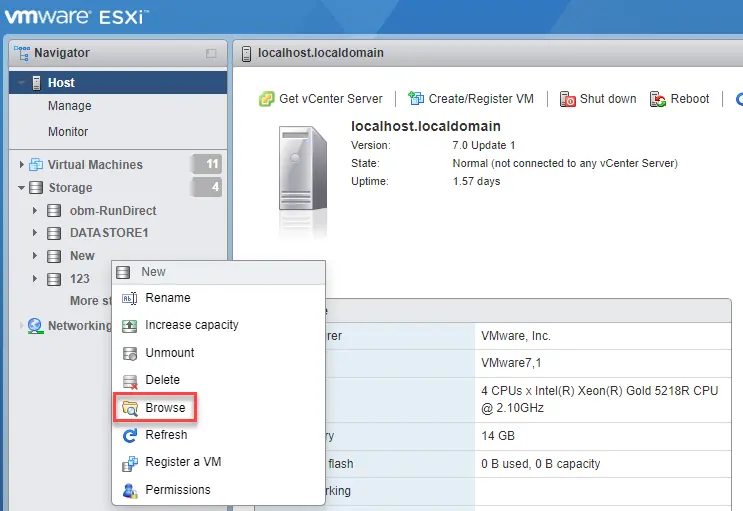
Task: Open Monitor under Host
Action: 68,132
